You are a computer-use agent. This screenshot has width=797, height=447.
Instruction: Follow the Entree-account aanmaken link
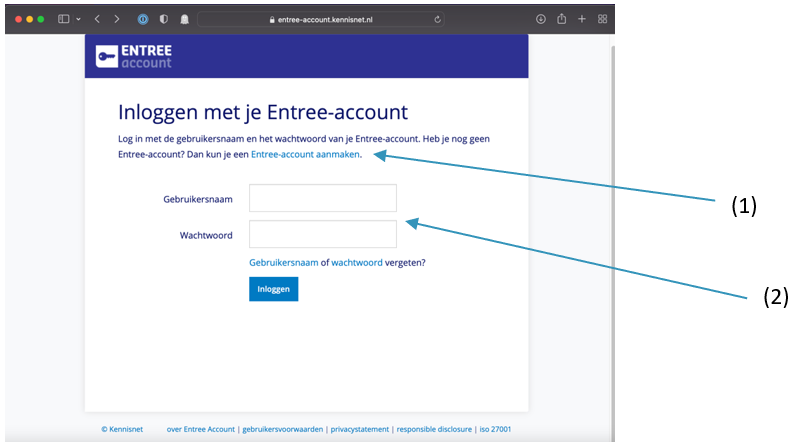[305, 154]
